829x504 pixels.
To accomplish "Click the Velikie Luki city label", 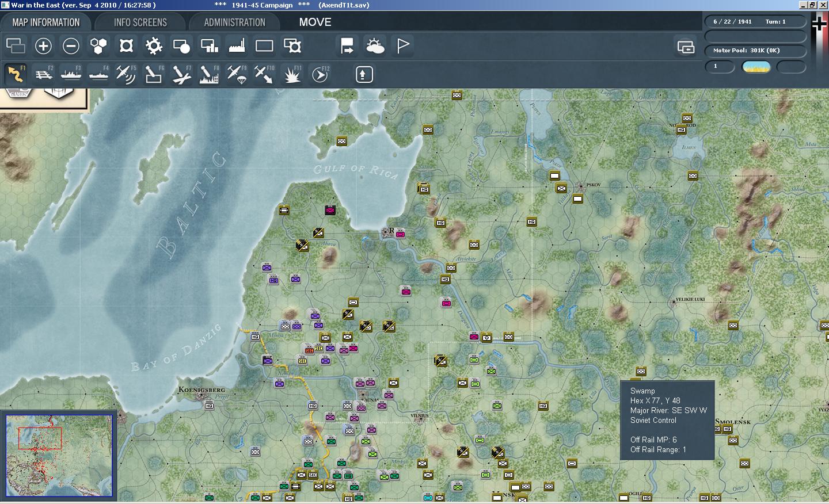I will [x=690, y=299].
